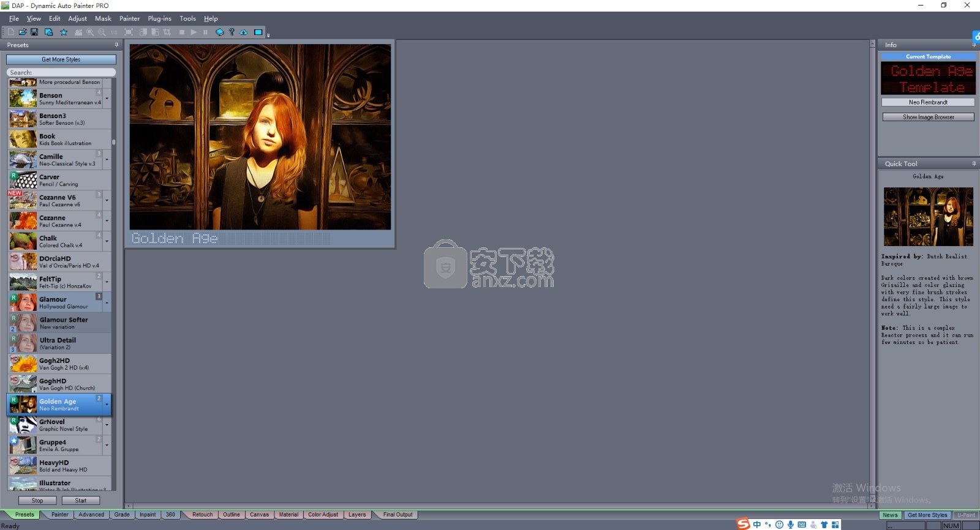Collapse Glamour preset variations arrow
Screen dimensions: 980x530
(107, 302)
